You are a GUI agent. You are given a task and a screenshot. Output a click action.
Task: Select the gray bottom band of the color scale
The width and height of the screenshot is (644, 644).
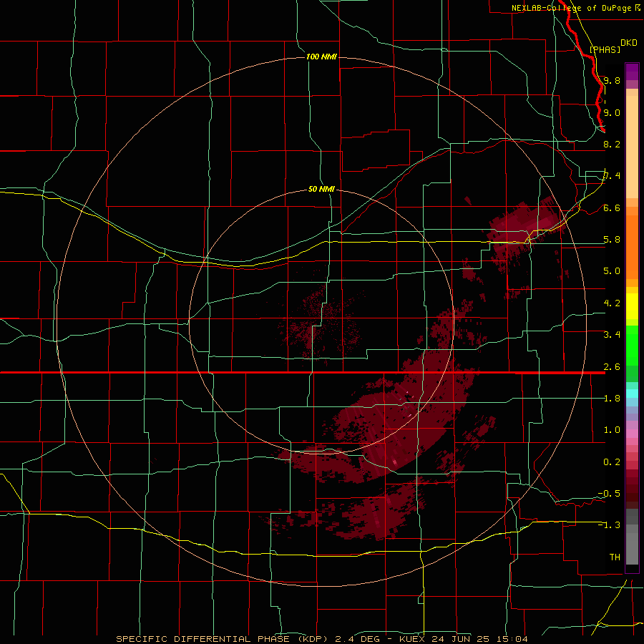(632, 546)
